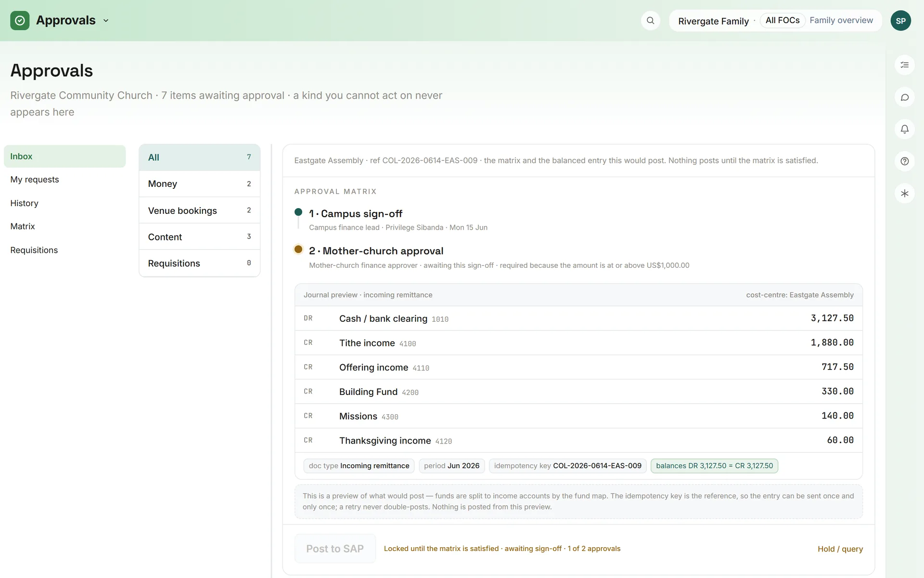Click the Approvals app logo icon
This screenshot has width=924, height=578.
coord(20,21)
